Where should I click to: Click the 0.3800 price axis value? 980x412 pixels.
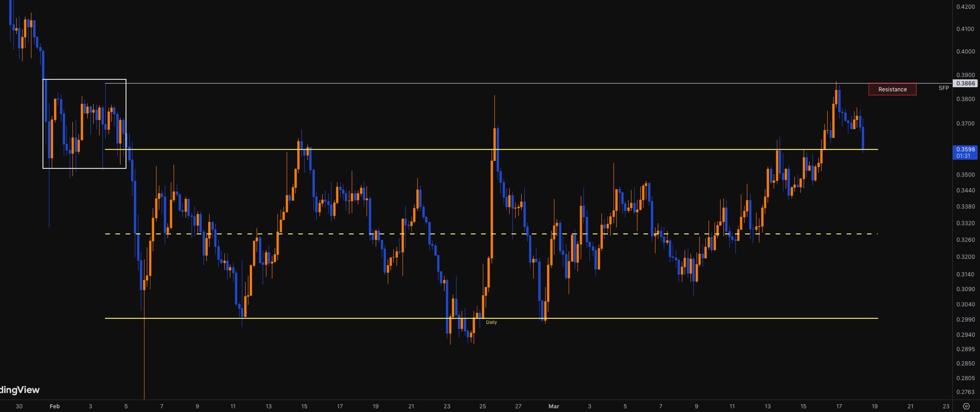(965, 100)
